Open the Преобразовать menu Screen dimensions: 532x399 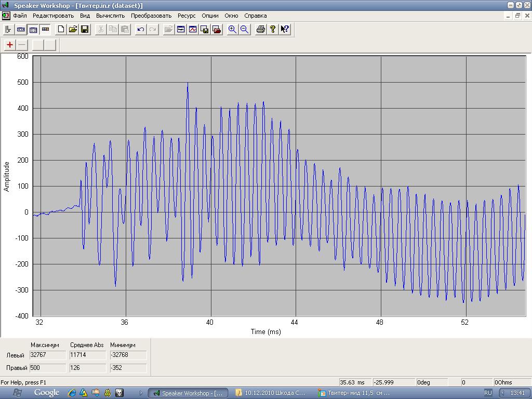click(x=151, y=16)
